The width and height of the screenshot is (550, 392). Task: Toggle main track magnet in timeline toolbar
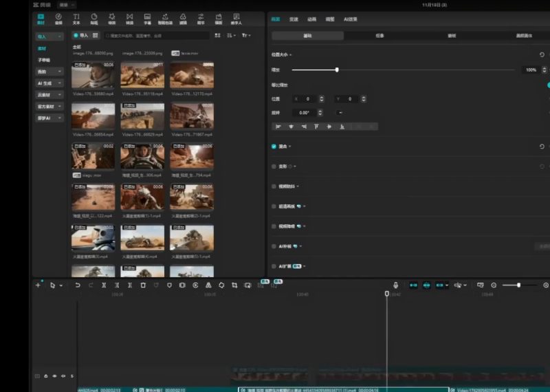[414, 285]
